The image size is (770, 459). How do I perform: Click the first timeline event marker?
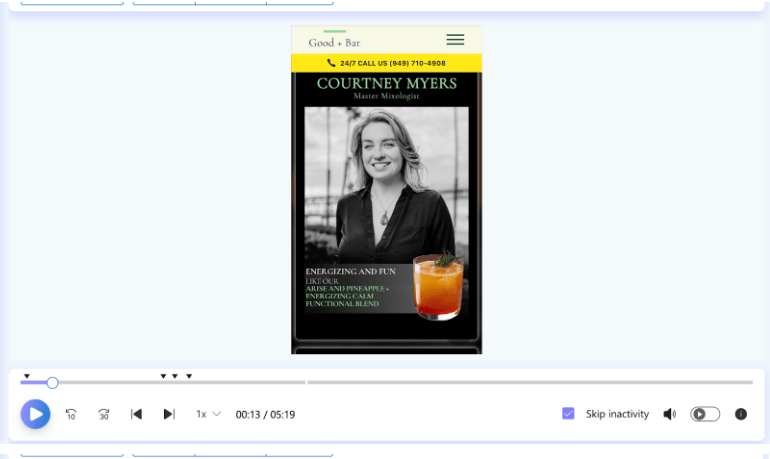(27, 376)
